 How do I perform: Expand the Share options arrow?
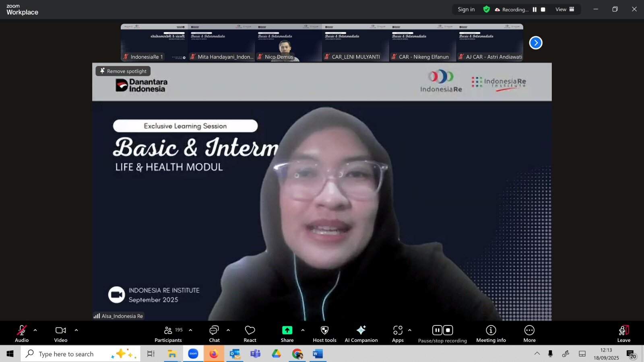pos(303,330)
